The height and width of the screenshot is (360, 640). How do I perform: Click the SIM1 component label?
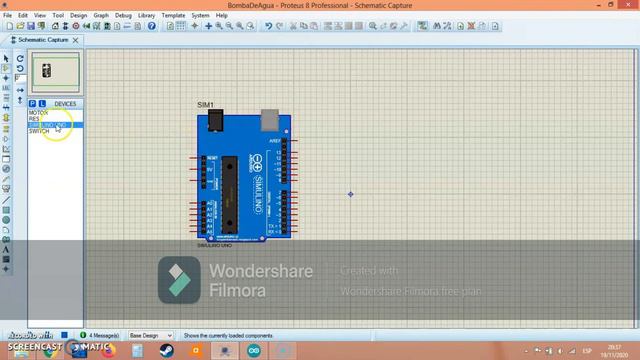click(x=205, y=105)
